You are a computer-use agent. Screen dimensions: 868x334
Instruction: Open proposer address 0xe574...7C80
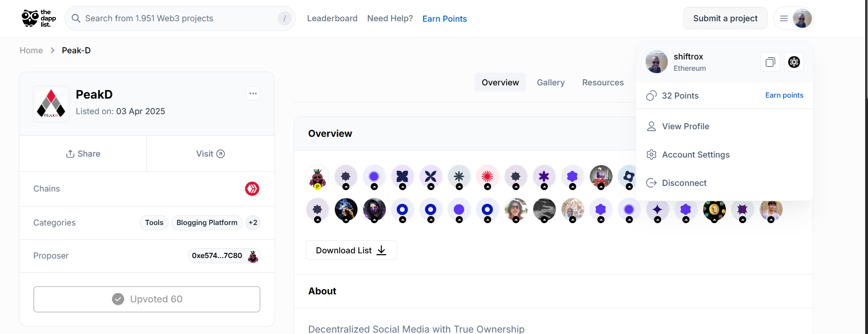tap(217, 256)
